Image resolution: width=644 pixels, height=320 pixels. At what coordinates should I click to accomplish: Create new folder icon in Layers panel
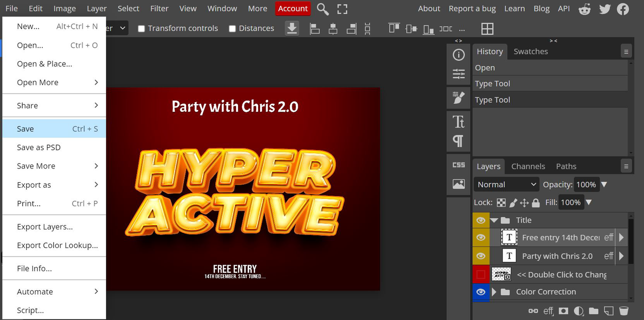pos(594,311)
